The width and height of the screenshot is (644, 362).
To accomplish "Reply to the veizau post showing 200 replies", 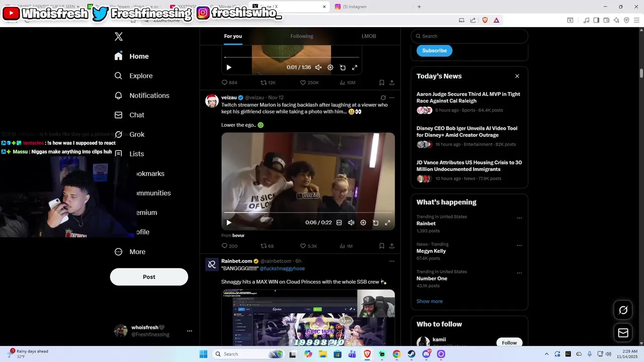I will click(x=229, y=246).
